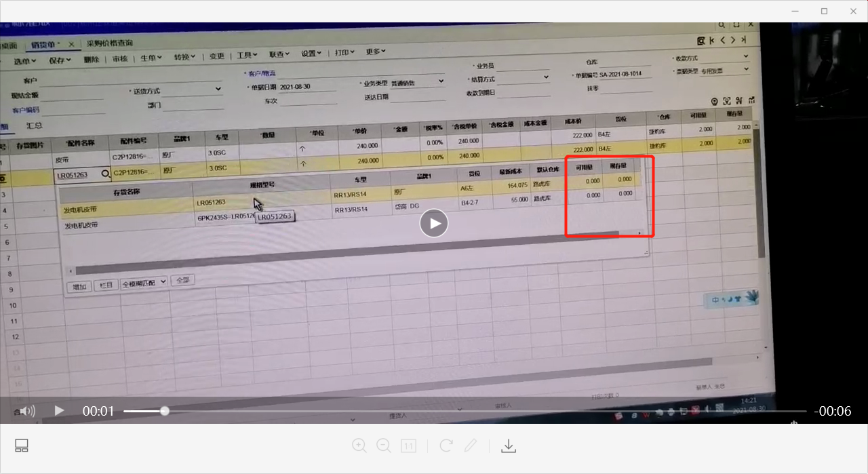Screen dimensions: 868x474
Task: Open the 更多 menu
Action: (376, 52)
